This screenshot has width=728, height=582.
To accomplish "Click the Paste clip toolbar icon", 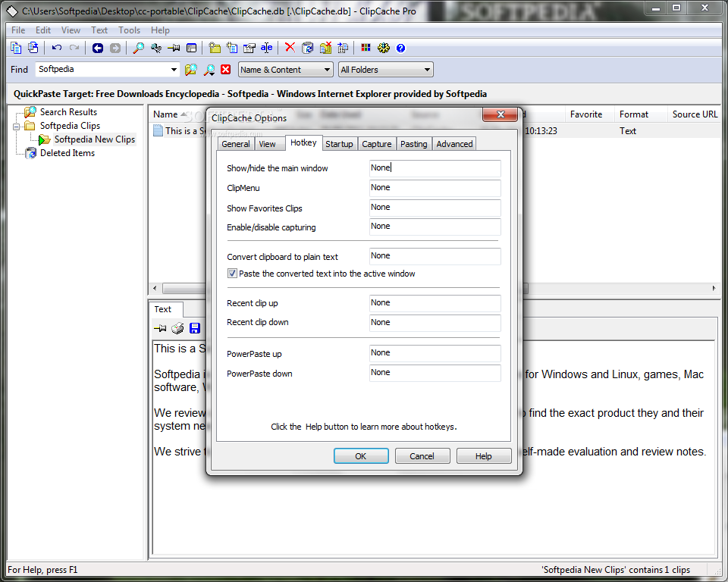I will [x=33, y=48].
